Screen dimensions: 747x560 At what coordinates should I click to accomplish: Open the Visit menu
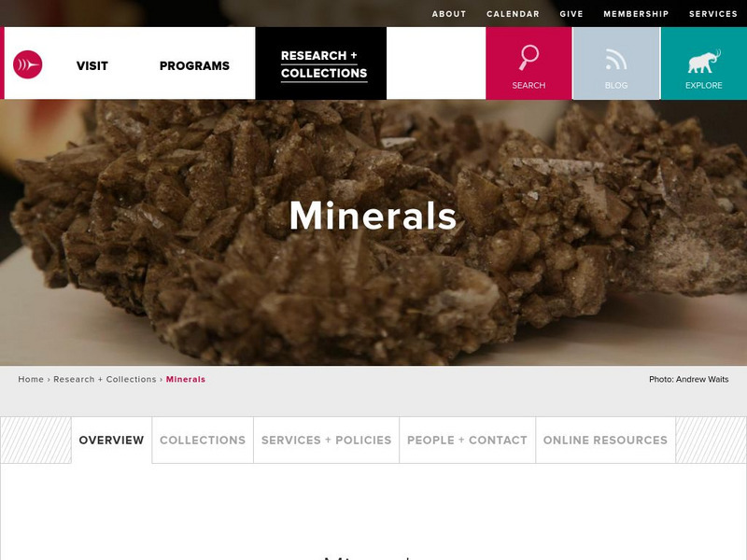[x=92, y=65]
